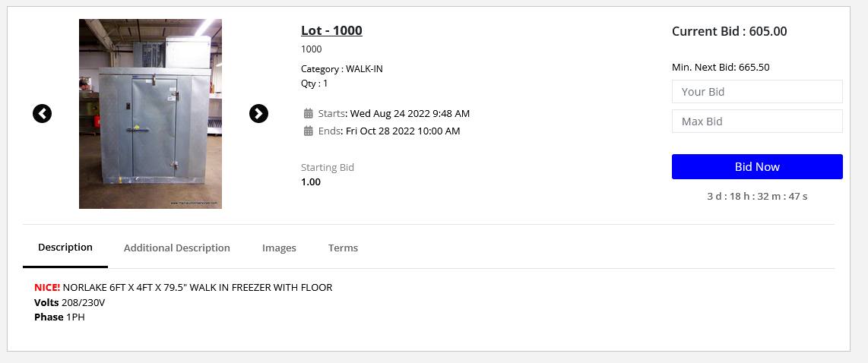Focus the Max Bid input field
The height and width of the screenshot is (363, 868).
[x=757, y=122]
